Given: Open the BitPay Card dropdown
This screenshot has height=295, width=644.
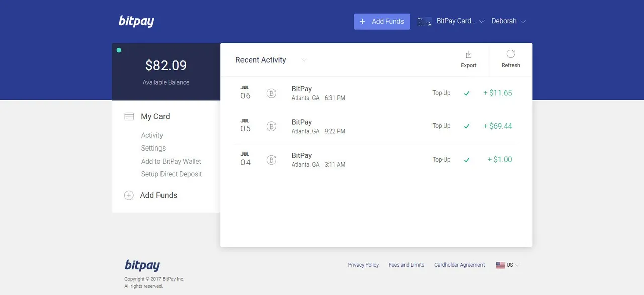Looking at the screenshot, I should pos(460,21).
